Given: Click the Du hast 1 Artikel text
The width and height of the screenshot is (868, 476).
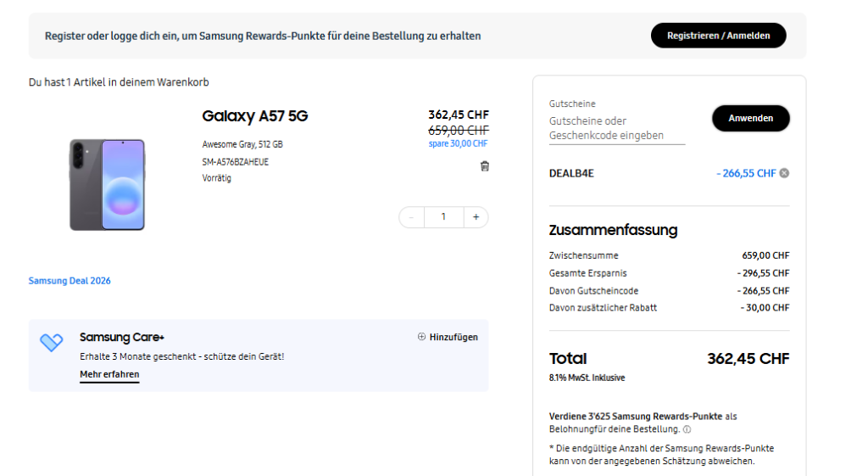Looking at the screenshot, I should (119, 82).
